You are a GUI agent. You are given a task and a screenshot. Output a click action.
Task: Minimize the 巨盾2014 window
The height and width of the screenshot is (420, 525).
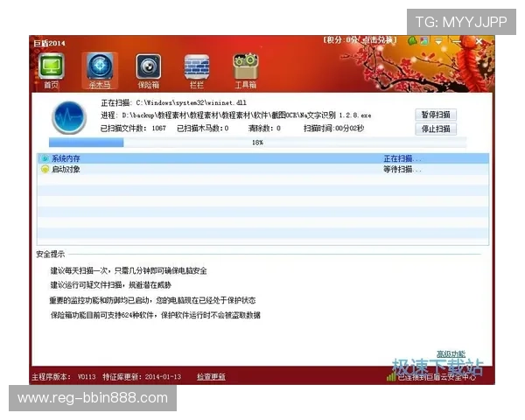[x=457, y=41]
